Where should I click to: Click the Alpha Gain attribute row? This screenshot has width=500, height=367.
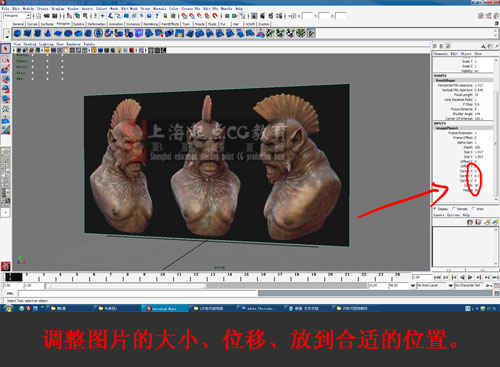(463, 142)
